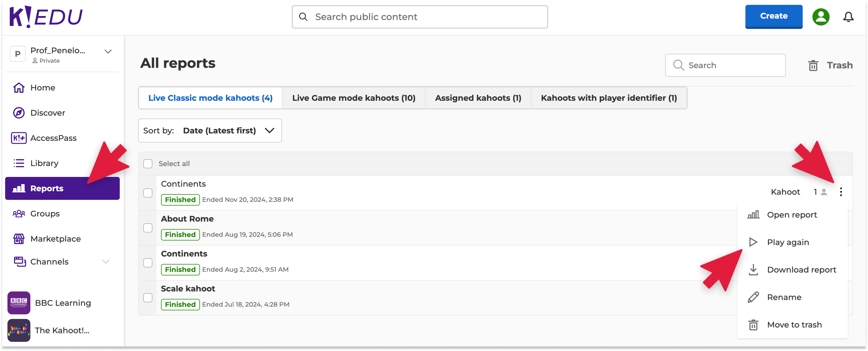Image resolution: width=868 pixels, height=351 pixels.
Task: Expand the Prof_Penelo workspace chevron
Action: (x=108, y=52)
